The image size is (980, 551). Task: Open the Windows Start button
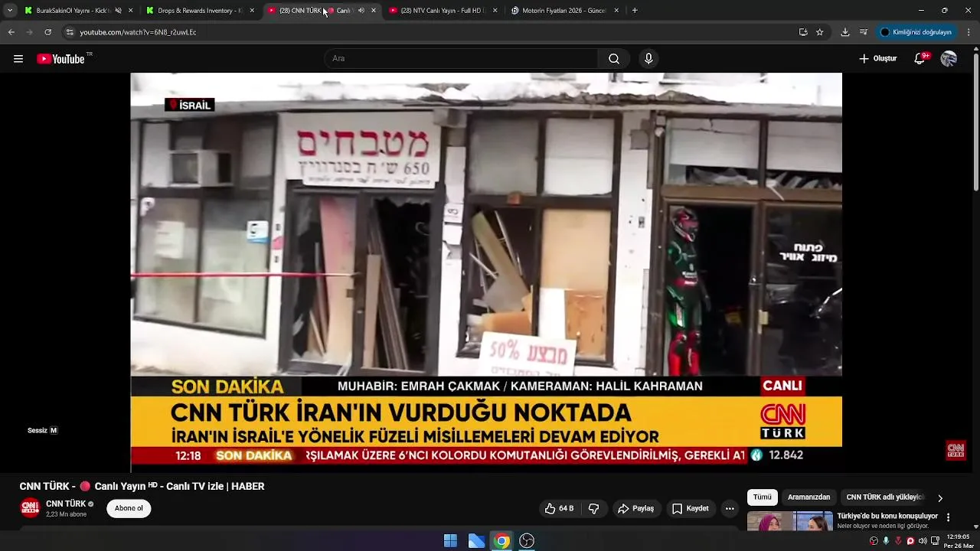pos(450,541)
